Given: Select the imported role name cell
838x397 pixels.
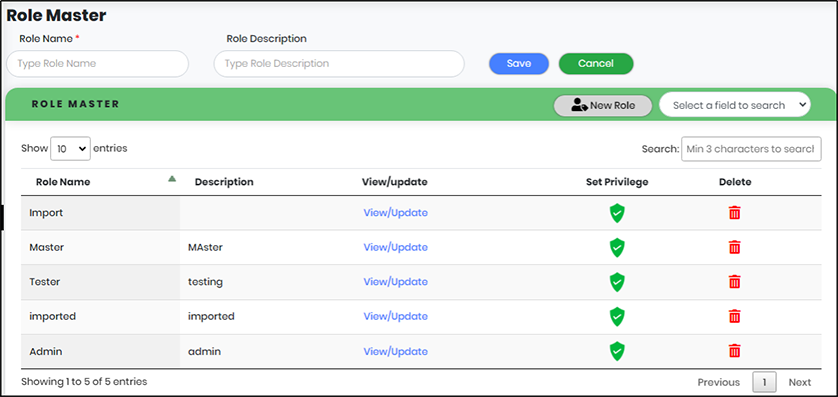Looking at the screenshot, I should tap(100, 316).
